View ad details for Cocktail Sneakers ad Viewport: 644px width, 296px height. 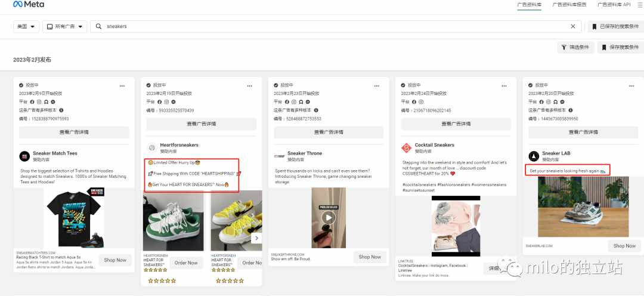pyautogui.click(x=456, y=124)
